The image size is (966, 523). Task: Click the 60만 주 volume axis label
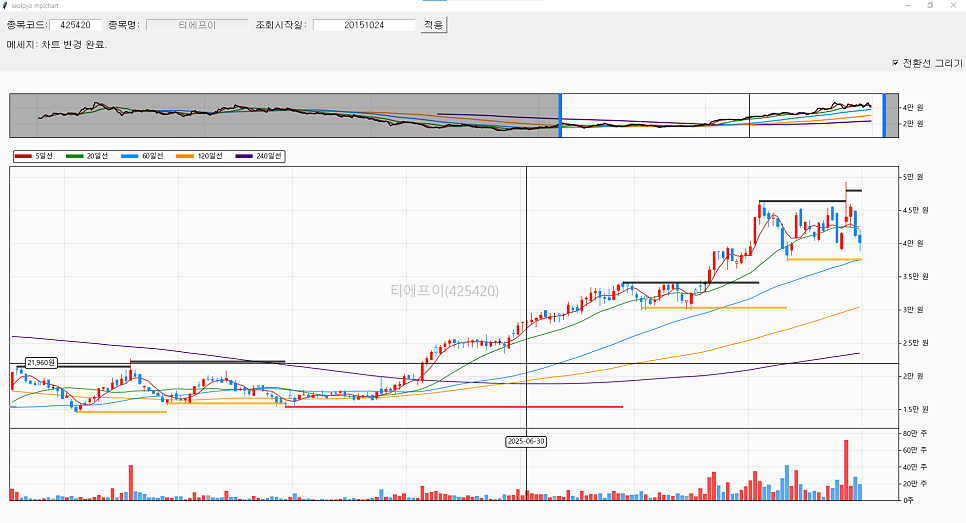(x=915, y=450)
